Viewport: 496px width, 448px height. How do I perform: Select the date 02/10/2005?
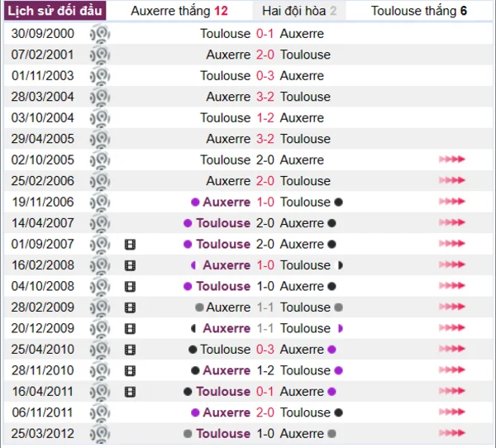[43, 160]
